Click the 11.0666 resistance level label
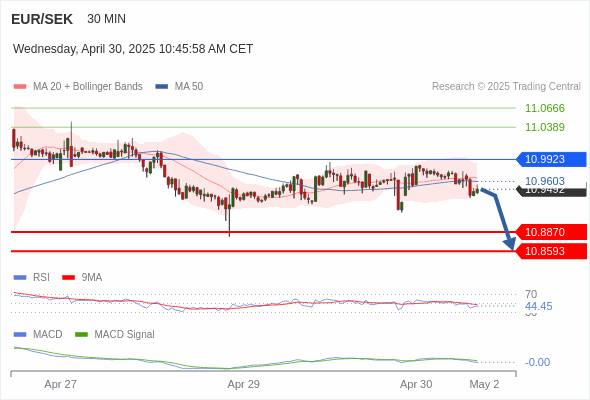590x400 pixels. 545,108
